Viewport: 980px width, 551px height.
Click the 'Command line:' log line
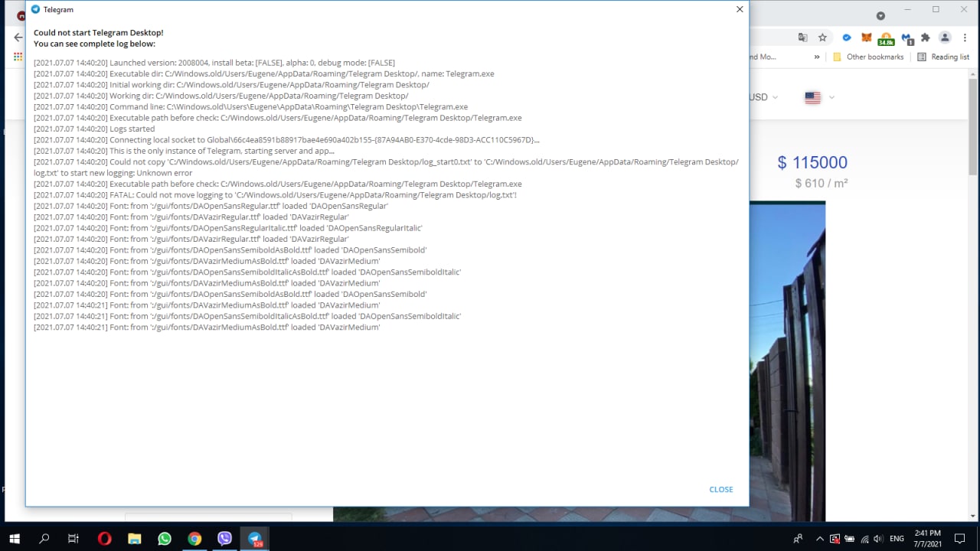coord(250,107)
